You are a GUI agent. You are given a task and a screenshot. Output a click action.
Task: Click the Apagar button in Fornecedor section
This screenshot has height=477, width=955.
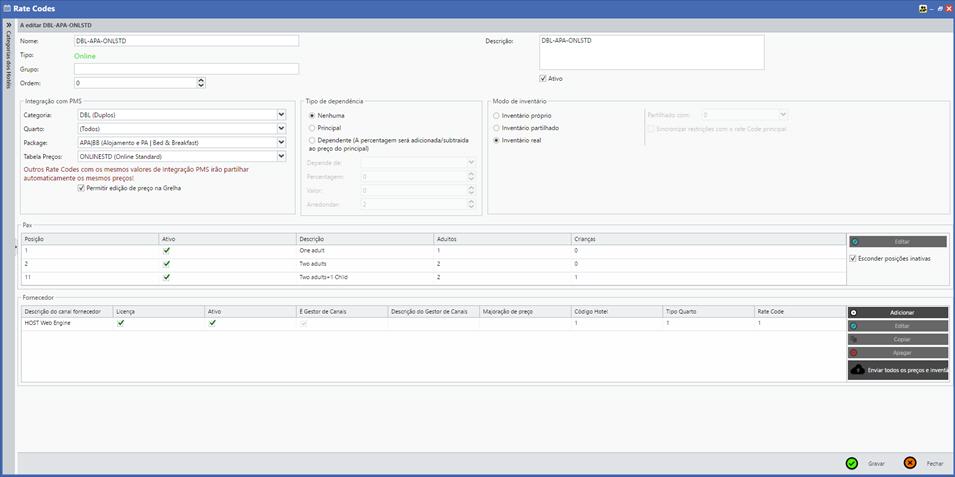(897, 353)
